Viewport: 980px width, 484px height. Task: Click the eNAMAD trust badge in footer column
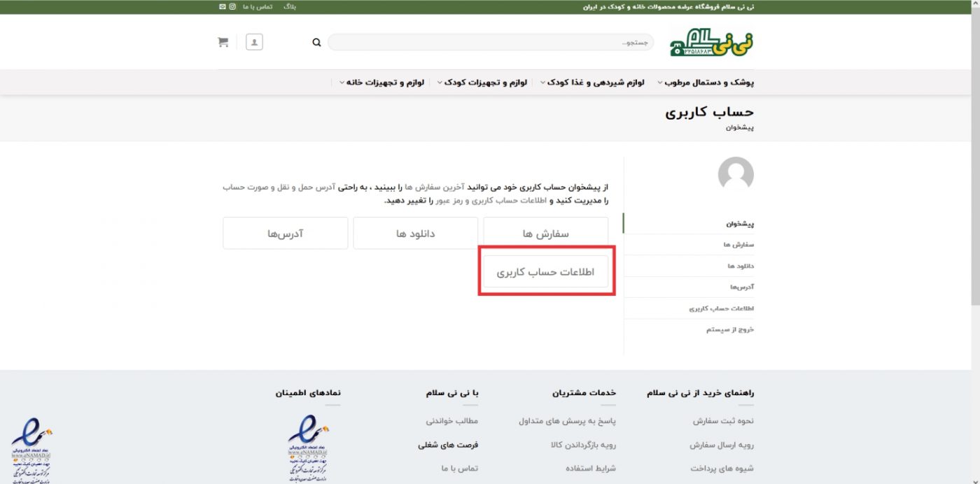pos(308,448)
